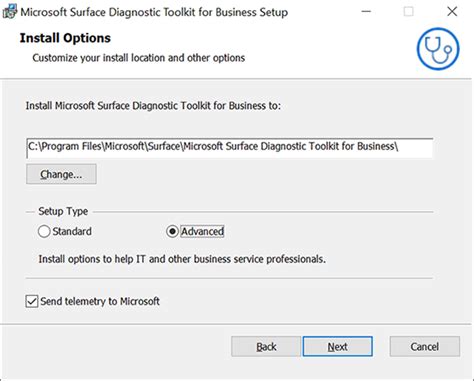This screenshot has width=474, height=381.
Task: Click the Install Options heading
Action: [x=65, y=38]
